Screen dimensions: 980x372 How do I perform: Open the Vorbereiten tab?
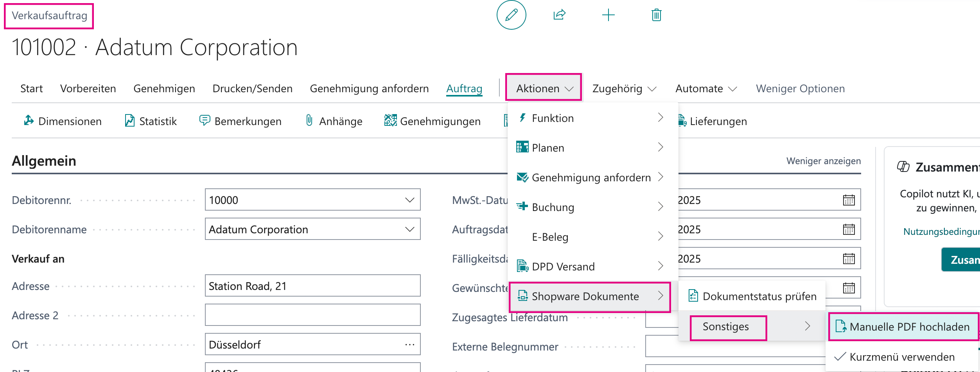[88, 89]
